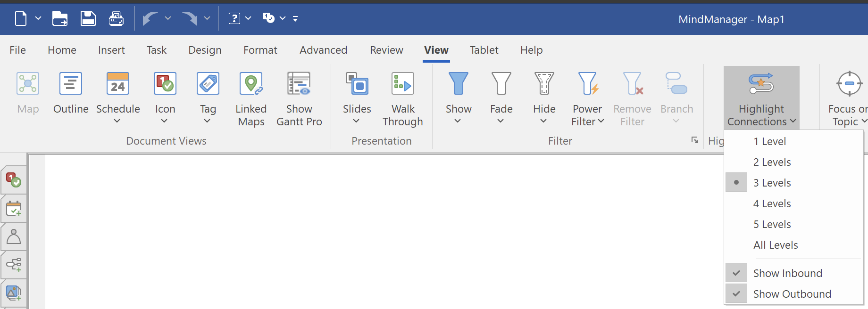
Task: Switch to the Design ribbon tab
Action: 205,50
